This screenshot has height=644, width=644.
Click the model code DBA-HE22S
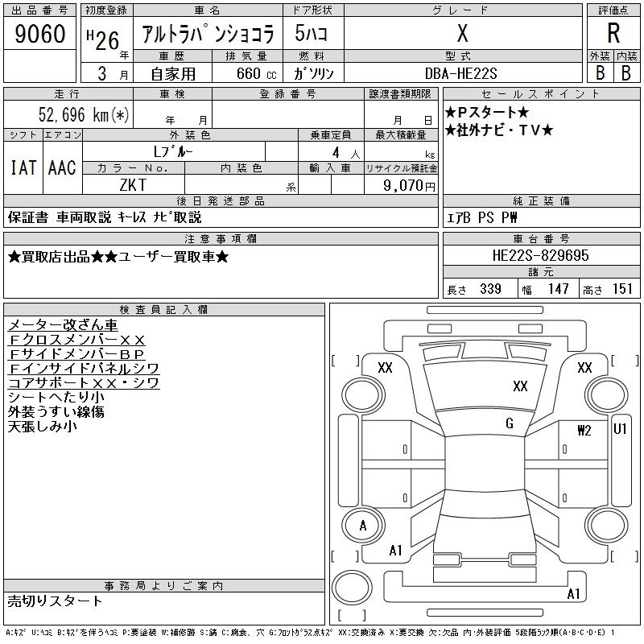[x=460, y=73]
